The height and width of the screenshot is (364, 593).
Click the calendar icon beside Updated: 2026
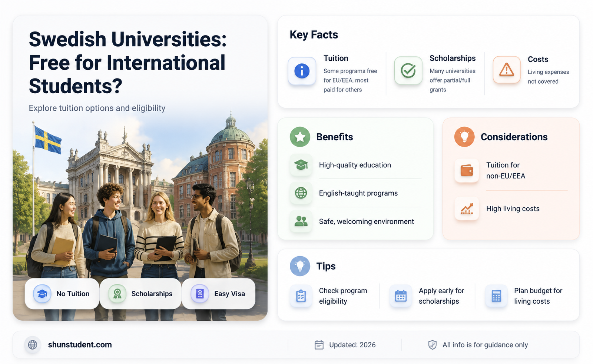coord(319,345)
